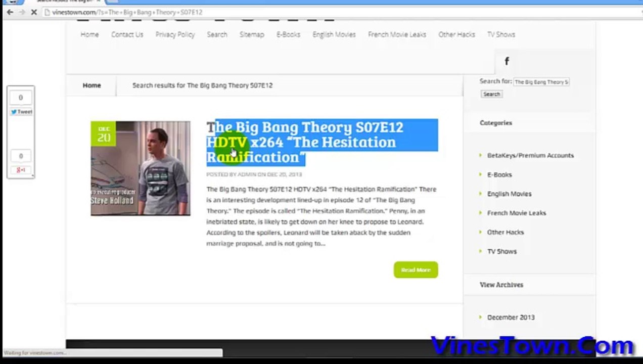Open English Movies category in sidebar
The image size is (643, 364).
point(509,194)
